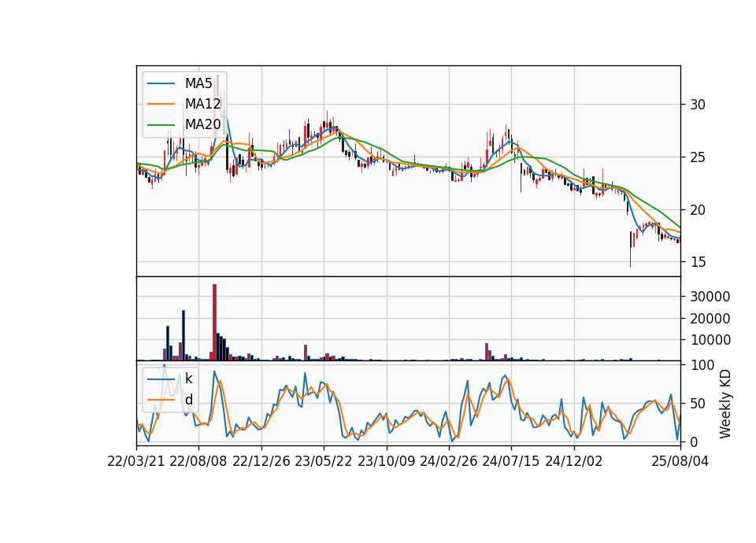The image size is (756, 543).
Task: Click the volume axis label 20000
Action: (710, 319)
